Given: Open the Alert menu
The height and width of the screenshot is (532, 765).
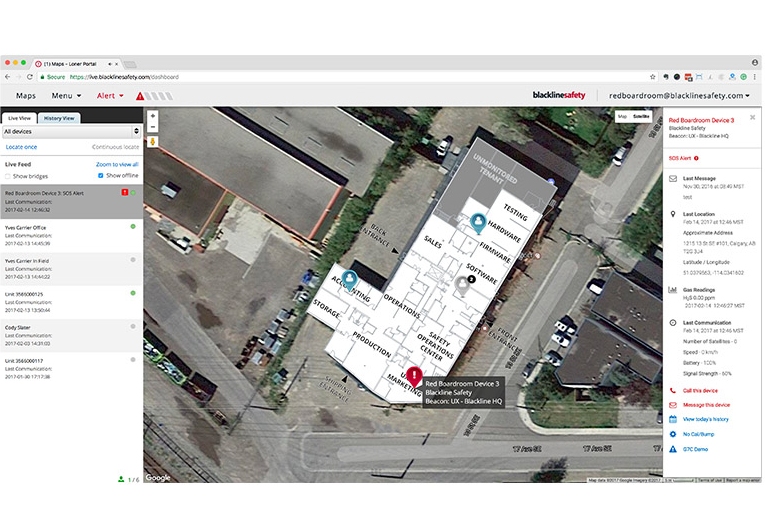Looking at the screenshot, I should 109,96.
